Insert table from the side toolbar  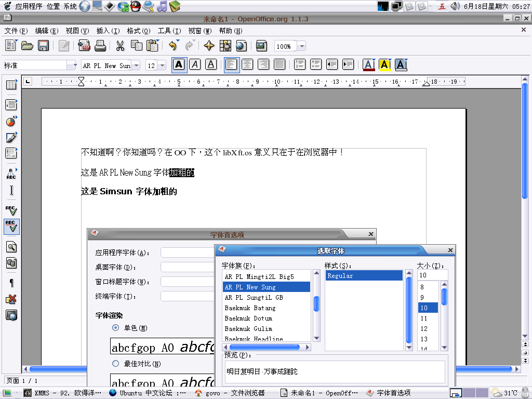tap(11, 85)
